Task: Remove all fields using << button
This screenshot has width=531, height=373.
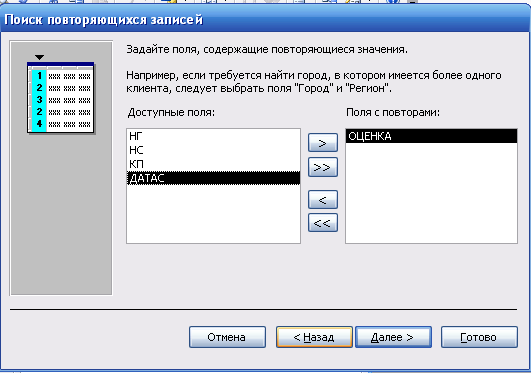Action: tap(323, 223)
